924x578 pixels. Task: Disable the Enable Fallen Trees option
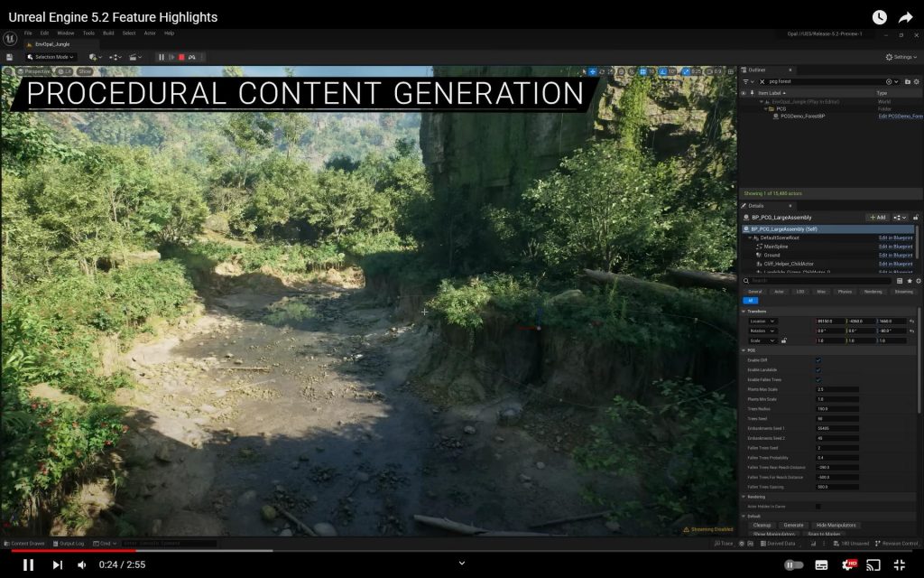[x=818, y=379]
